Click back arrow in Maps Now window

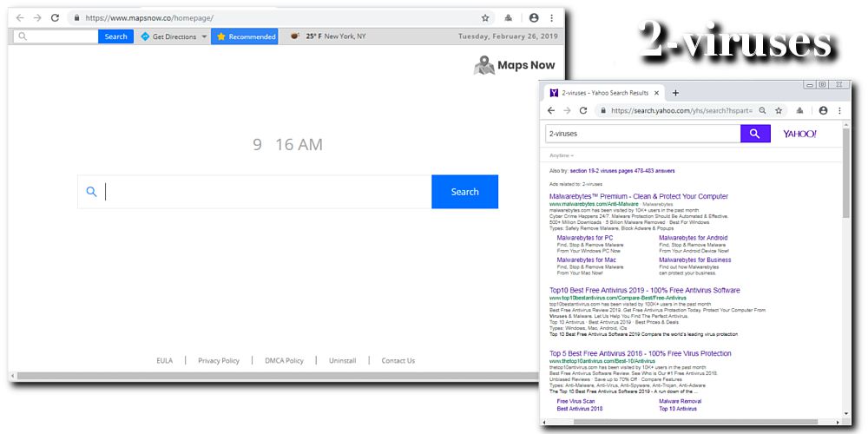[x=20, y=17]
